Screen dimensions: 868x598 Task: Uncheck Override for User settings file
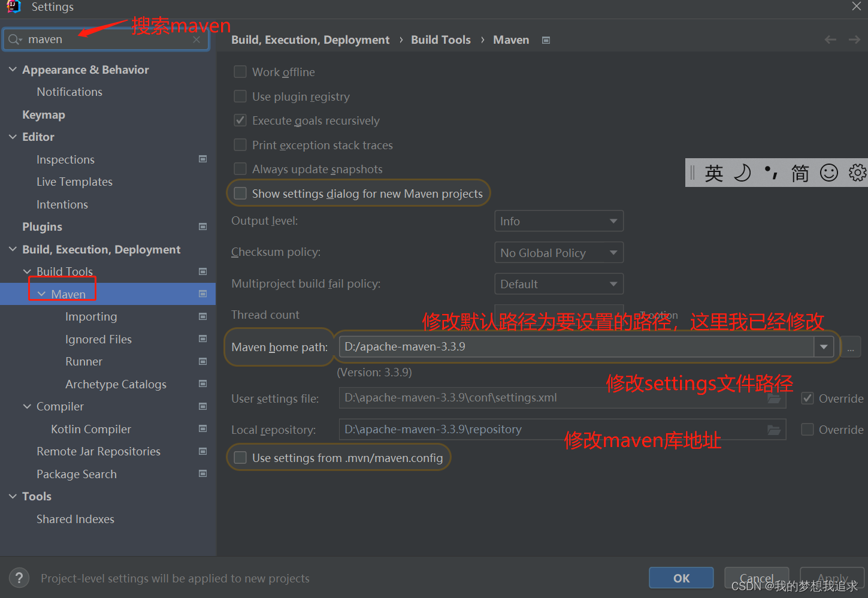pyautogui.click(x=807, y=398)
